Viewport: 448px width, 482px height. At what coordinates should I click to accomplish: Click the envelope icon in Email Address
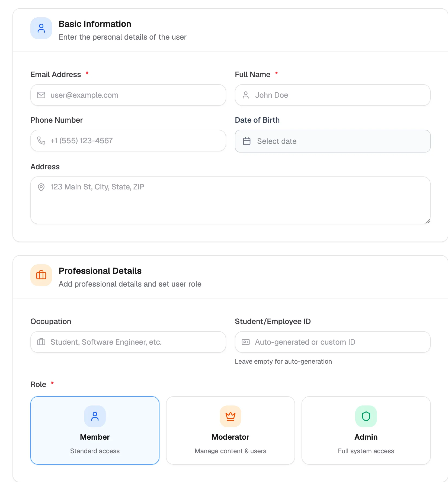pyautogui.click(x=41, y=95)
